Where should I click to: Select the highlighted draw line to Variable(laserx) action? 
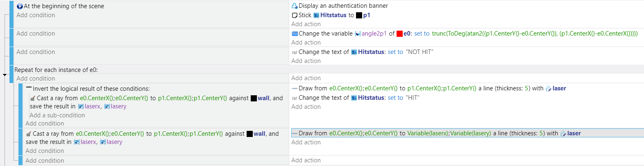pos(467,133)
